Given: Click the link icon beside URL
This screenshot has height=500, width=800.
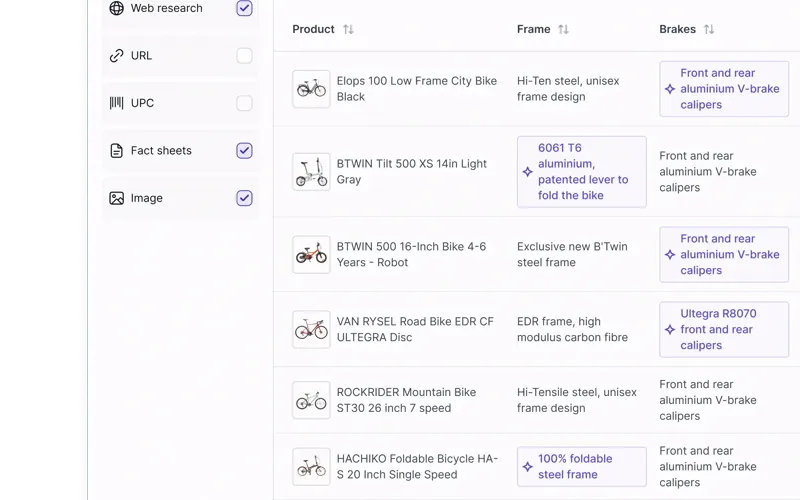Looking at the screenshot, I should [x=116, y=55].
